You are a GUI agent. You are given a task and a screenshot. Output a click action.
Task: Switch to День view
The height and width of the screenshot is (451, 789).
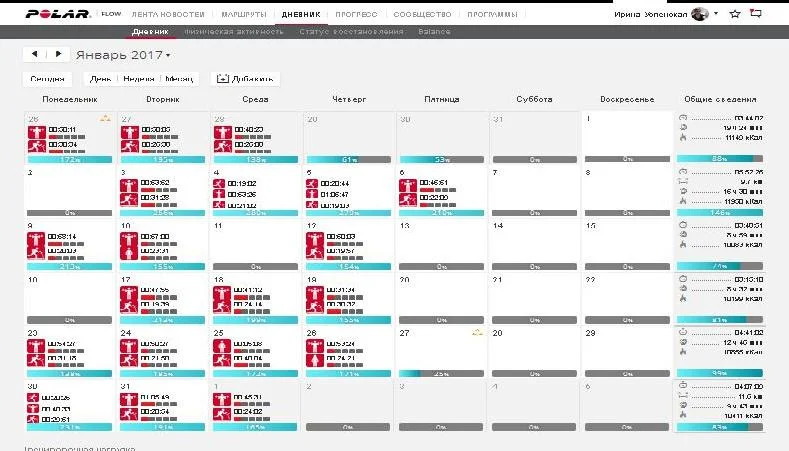click(x=100, y=79)
